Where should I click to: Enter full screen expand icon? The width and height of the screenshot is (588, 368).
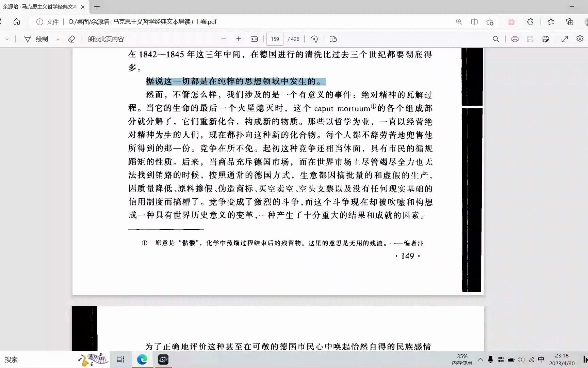pyautogui.click(x=565, y=39)
